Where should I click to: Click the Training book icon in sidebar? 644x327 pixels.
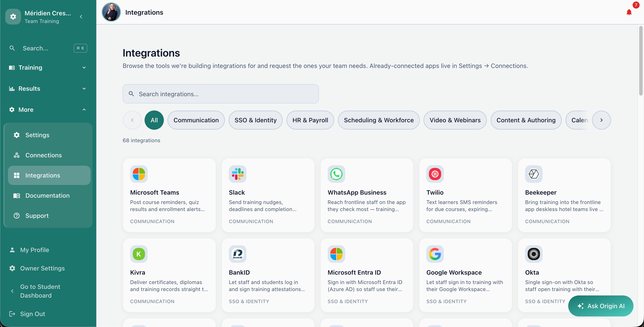tap(12, 68)
